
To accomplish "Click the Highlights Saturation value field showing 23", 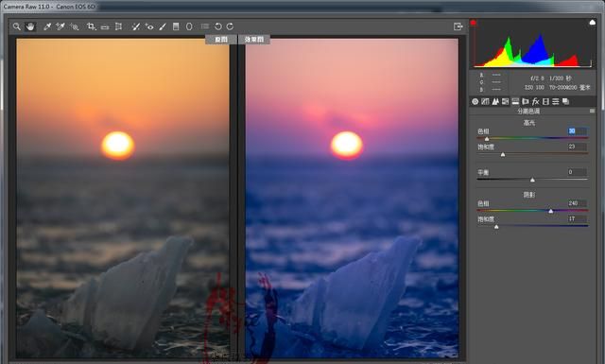I will tap(578, 147).
